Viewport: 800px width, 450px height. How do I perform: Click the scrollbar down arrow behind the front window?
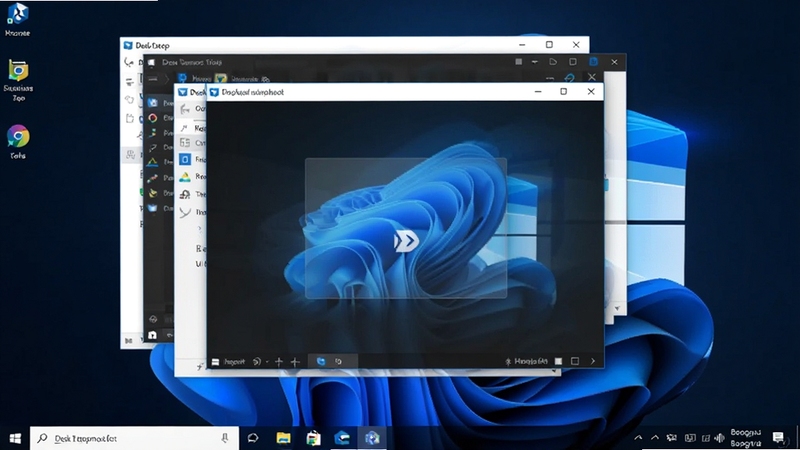pos(617,309)
